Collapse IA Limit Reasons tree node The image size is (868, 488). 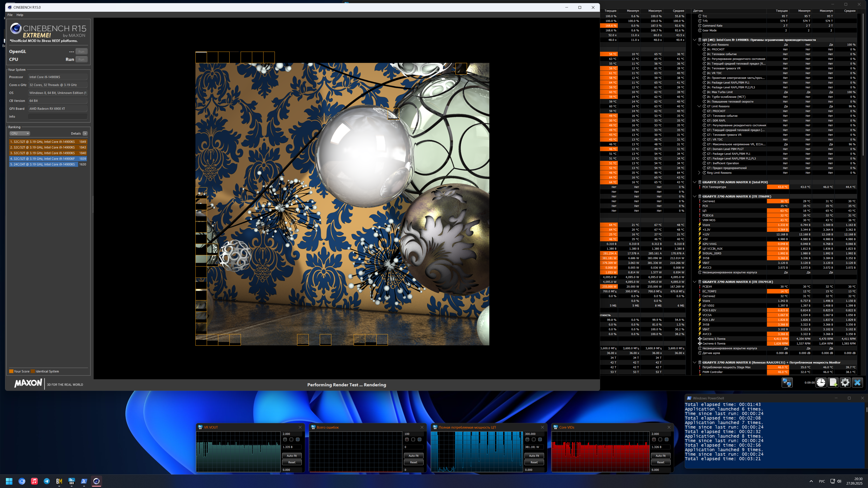point(699,45)
